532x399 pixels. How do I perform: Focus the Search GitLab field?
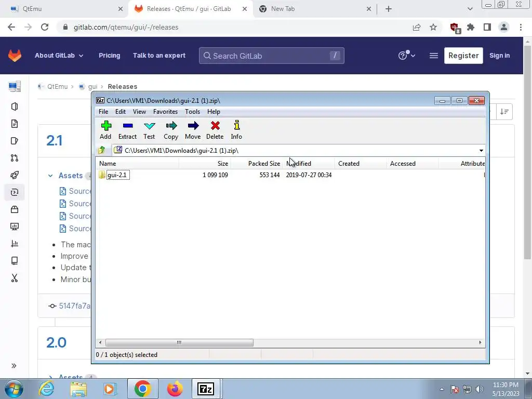click(x=271, y=56)
